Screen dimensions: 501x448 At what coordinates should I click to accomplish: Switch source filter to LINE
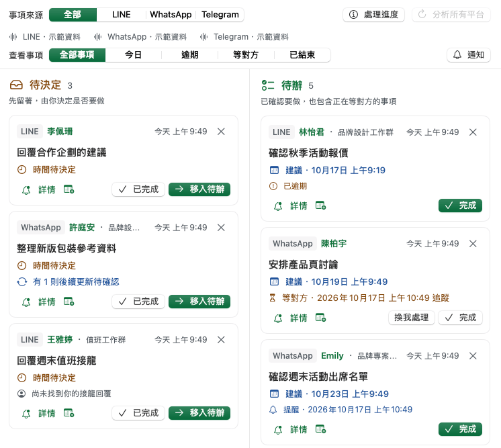coord(121,15)
